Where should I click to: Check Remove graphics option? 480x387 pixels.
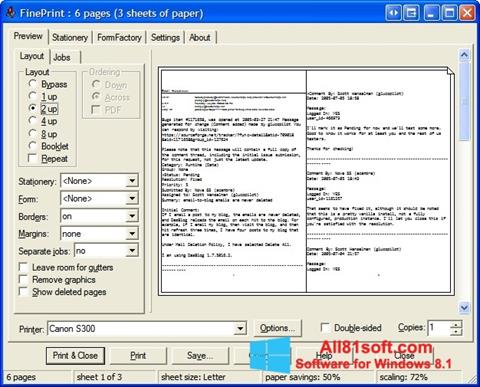coord(23,279)
